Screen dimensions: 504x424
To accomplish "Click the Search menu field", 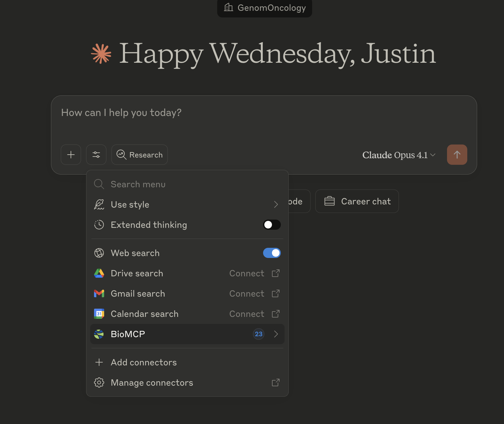I will (187, 184).
